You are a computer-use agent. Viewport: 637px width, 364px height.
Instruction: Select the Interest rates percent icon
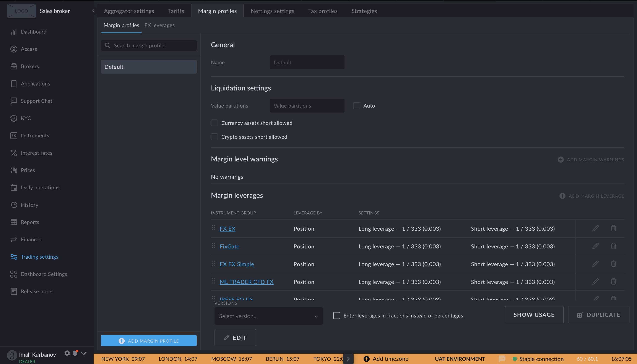click(x=14, y=153)
